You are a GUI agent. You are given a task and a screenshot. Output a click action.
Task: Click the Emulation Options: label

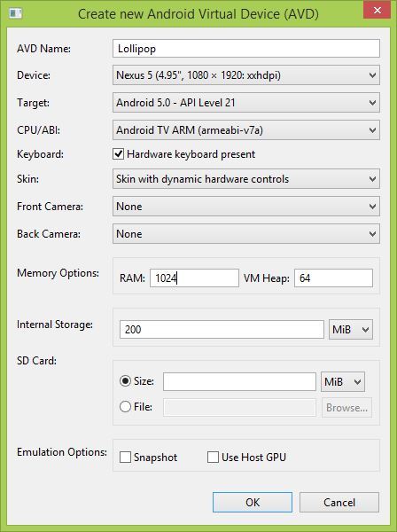62,452
